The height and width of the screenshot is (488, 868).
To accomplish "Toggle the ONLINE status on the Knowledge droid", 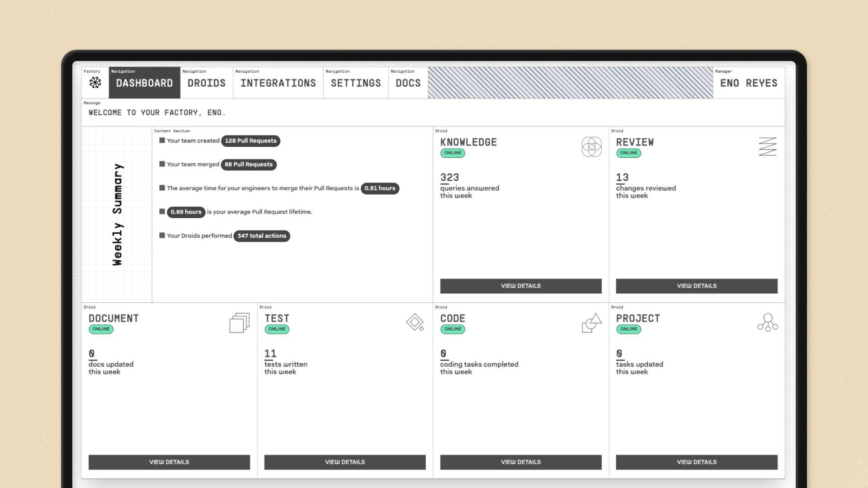I will click(453, 153).
